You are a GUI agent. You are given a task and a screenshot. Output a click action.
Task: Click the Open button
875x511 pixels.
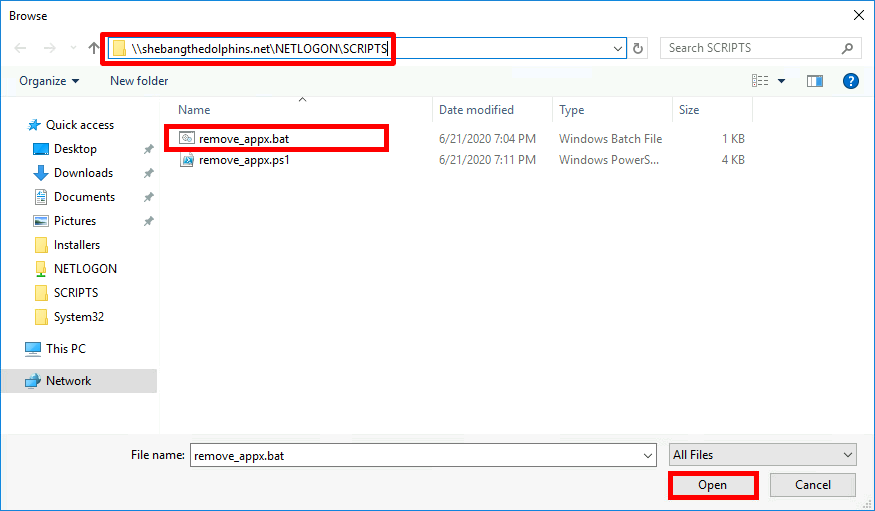tap(712, 485)
